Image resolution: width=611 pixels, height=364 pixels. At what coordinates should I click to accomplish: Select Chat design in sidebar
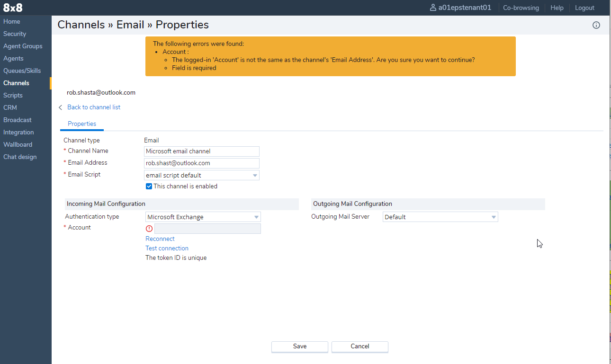20,157
